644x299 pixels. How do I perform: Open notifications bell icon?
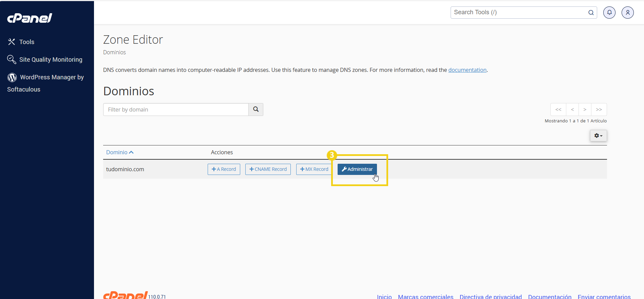tap(609, 13)
